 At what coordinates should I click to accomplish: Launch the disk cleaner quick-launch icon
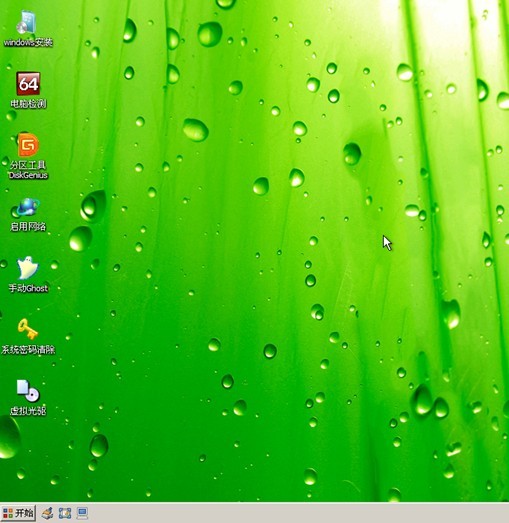[47, 513]
